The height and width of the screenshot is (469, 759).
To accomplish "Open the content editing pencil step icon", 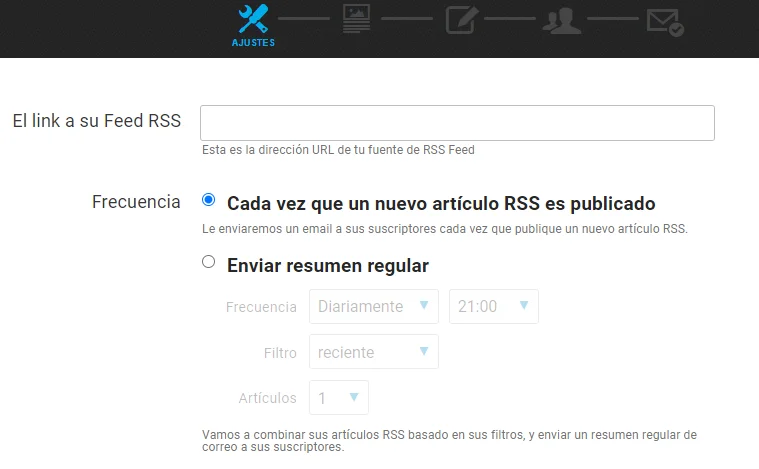I will coord(462,20).
